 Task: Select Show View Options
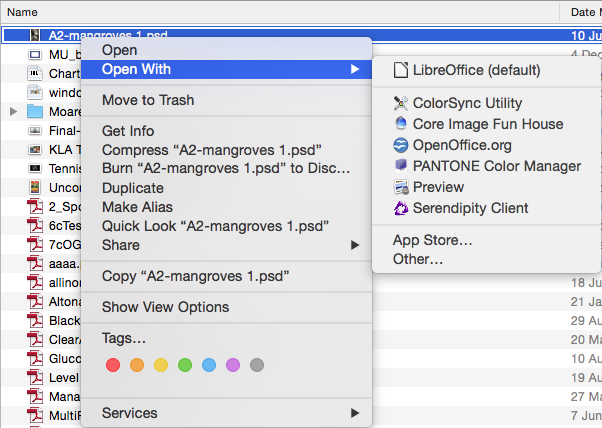point(227,307)
